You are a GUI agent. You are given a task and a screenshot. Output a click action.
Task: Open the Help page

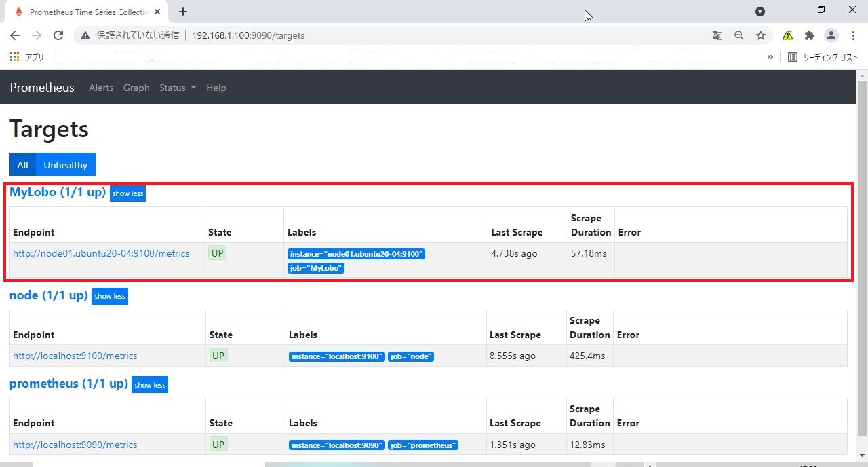click(x=216, y=88)
